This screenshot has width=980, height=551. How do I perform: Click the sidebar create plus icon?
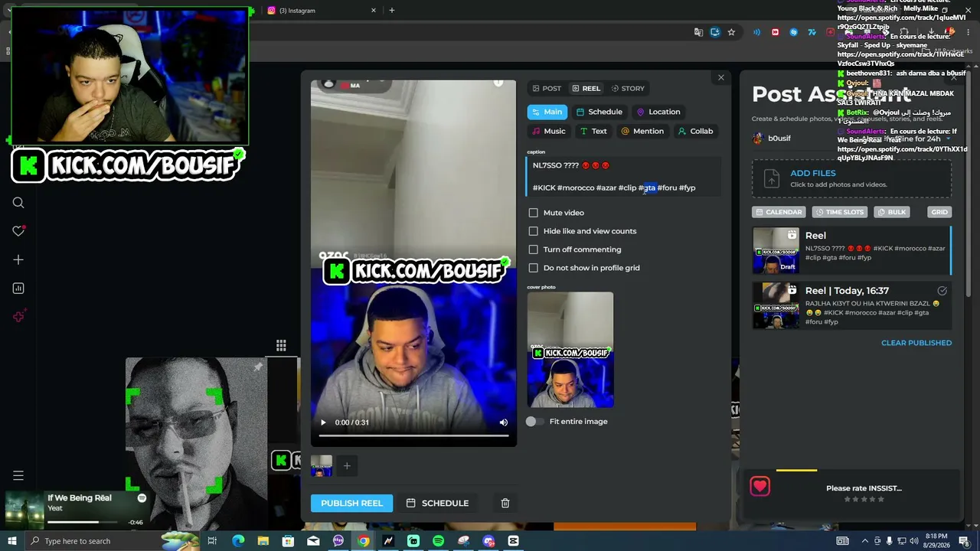tap(18, 259)
